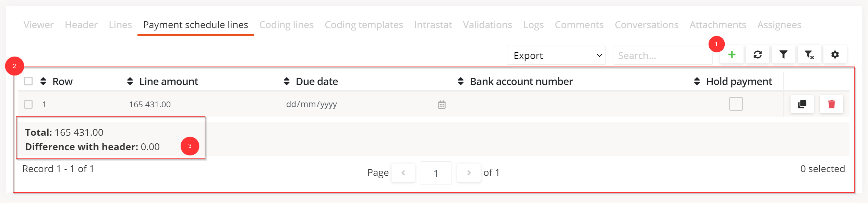Clear filters with the funnel-x icon
Image resolution: width=868 pixels, height=203 pixels.
click(809, 55)
